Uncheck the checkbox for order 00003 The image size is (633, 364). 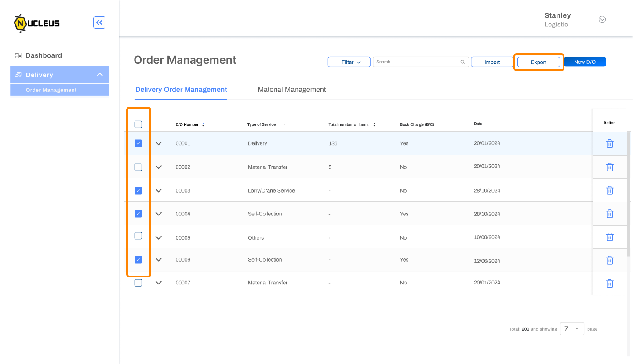tap(138, 190)
